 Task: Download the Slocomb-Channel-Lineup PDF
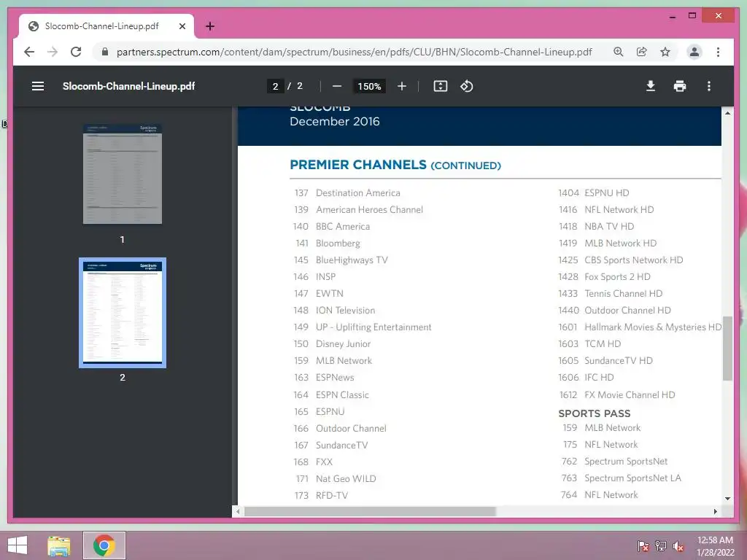pos(650,86)
